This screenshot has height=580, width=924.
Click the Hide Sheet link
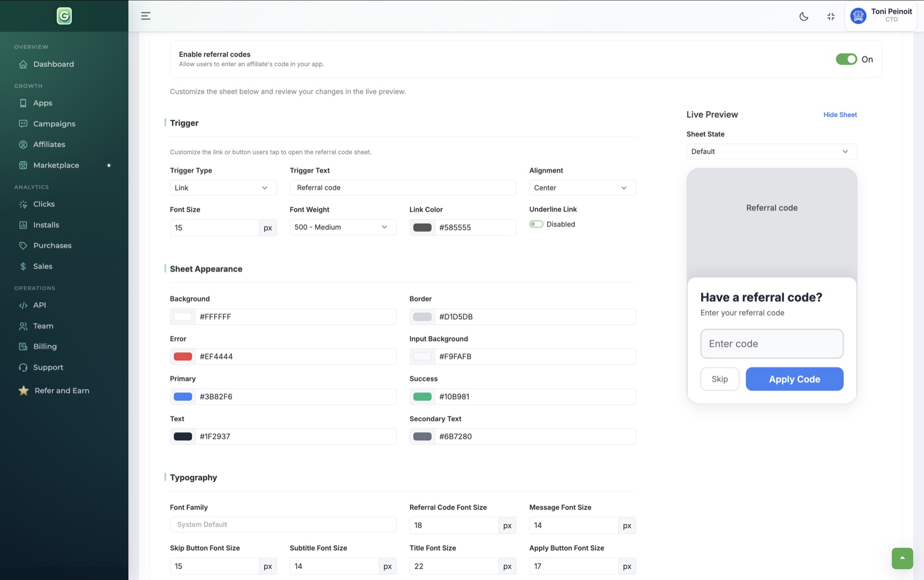[840, 115]
